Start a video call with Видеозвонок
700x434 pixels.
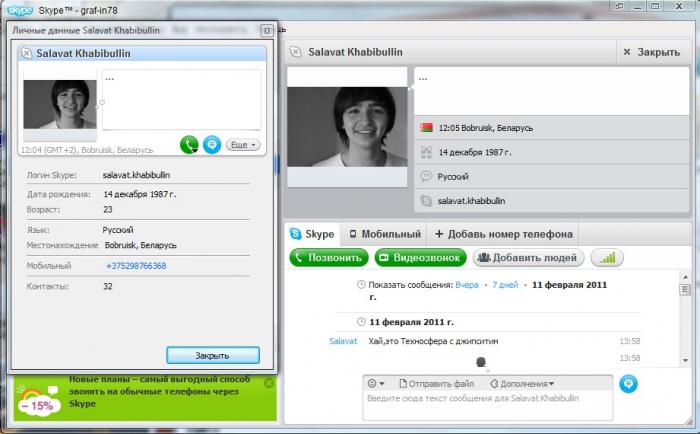(x=421, y=258)
